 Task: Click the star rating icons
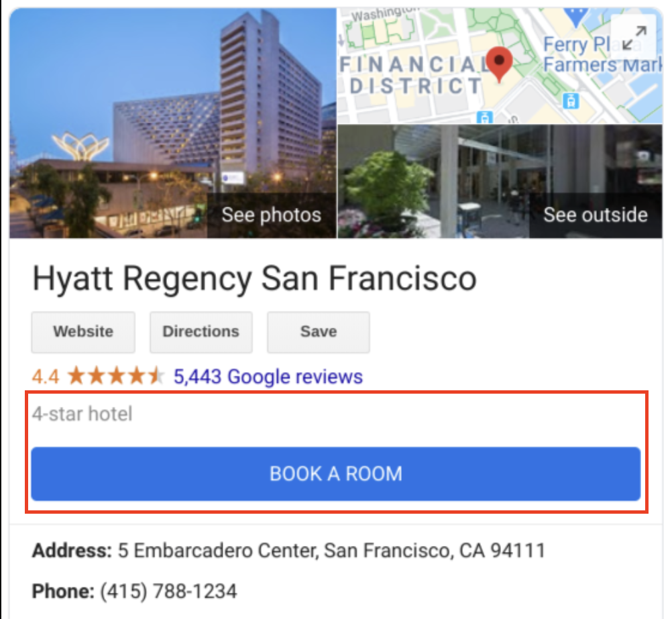tap(116, 376)
